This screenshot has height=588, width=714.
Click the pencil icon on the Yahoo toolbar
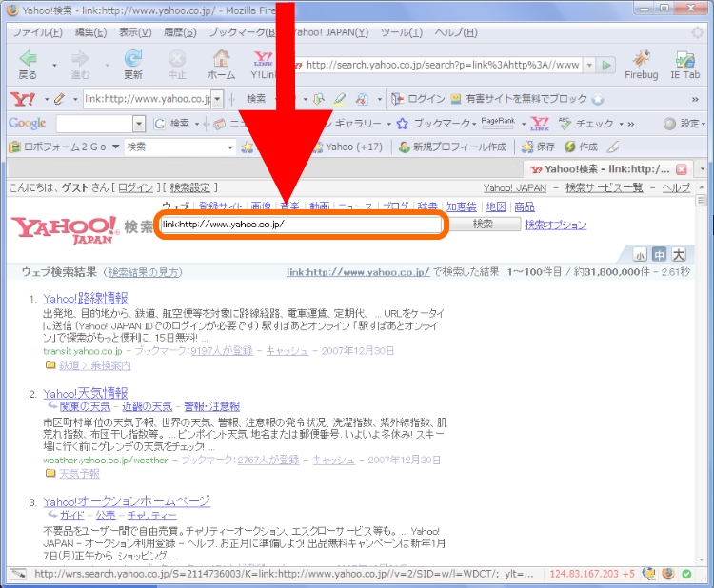click(x=59, y=99)
